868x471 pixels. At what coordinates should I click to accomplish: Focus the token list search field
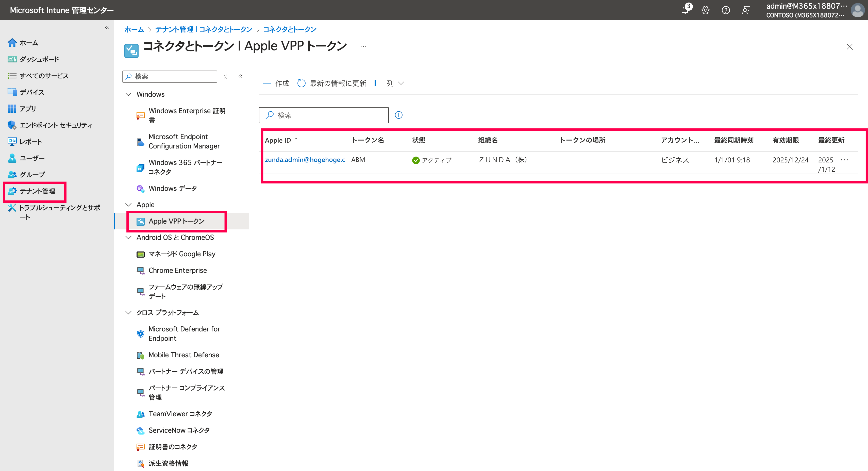[324, 115]
